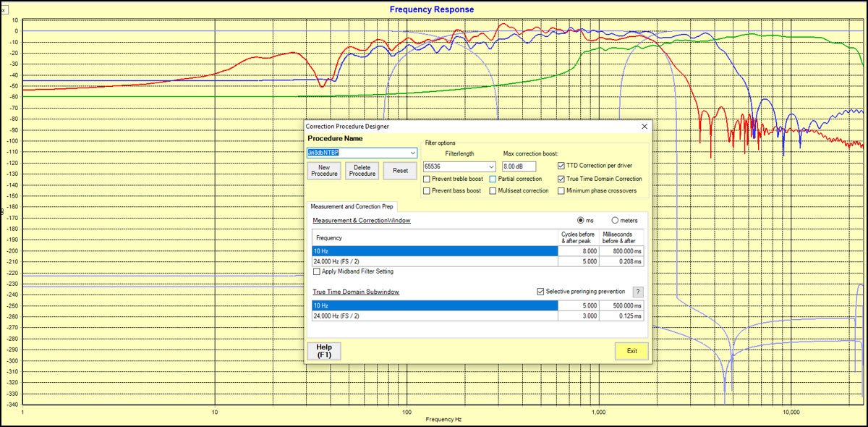The image size is (868, 427).
Task: Switch to Measurement and Correction Prep tab
Action: pos(352,207)
